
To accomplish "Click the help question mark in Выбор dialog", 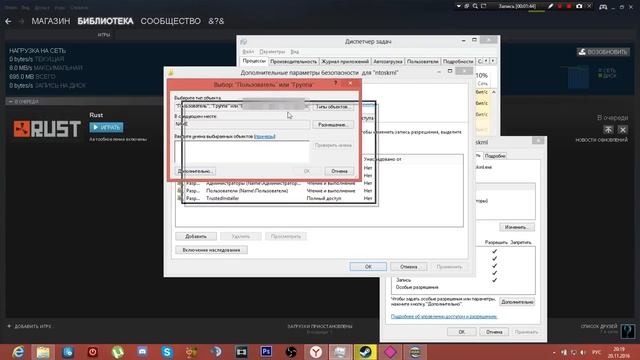I will tap(336, 83).
